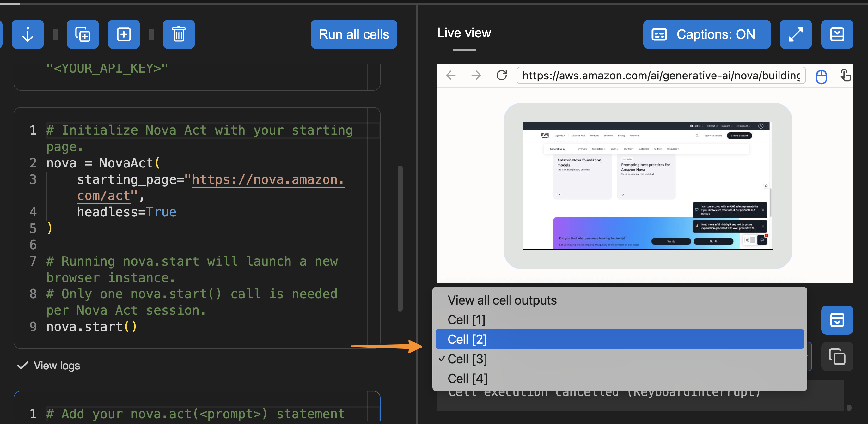Choose Cell [2] from output dropdown
The width and height of the screenshot is (868, 424).
click(467, 339)
